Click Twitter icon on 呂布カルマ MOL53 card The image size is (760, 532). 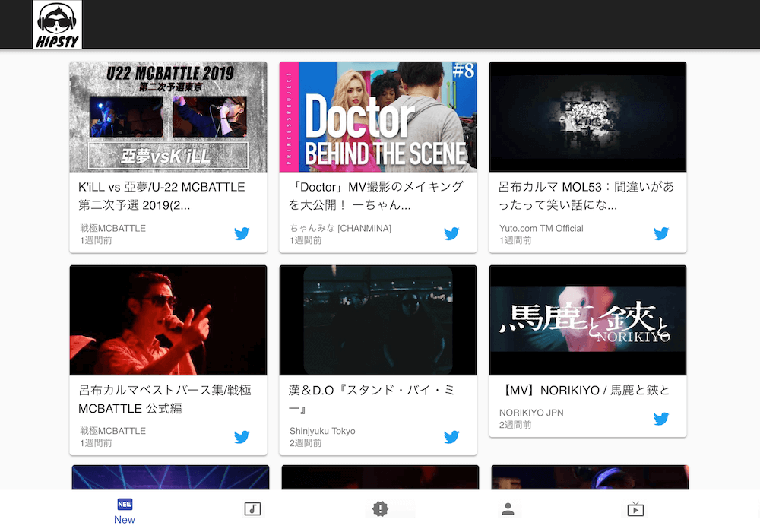pos(661,233)
